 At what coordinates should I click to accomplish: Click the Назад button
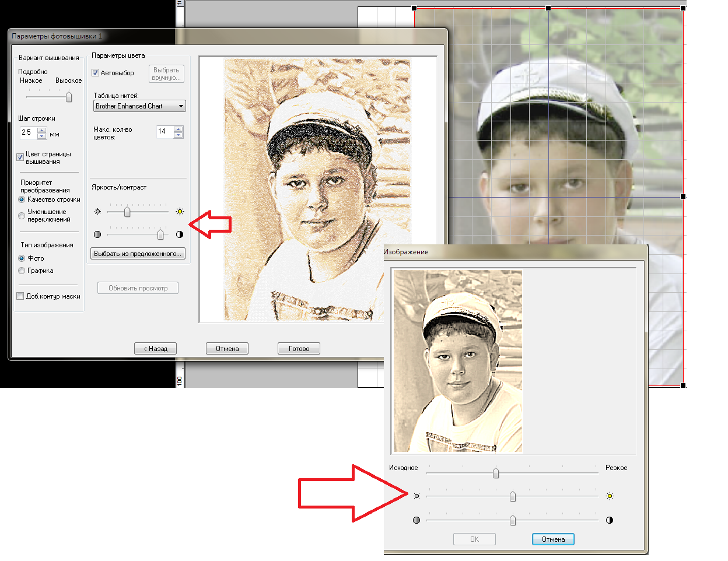[x=155, y=349]
